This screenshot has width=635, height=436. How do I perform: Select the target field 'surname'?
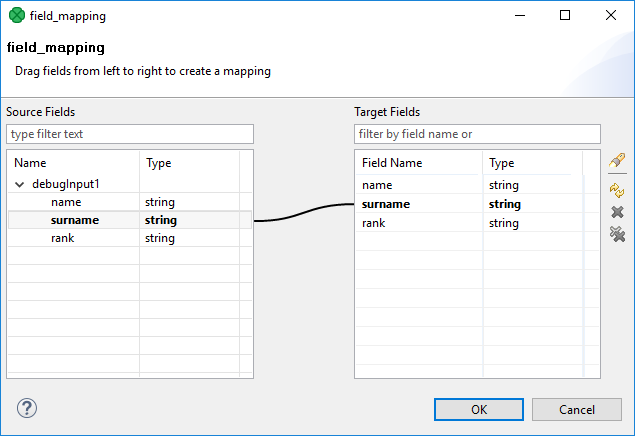[x=387, y=204]
